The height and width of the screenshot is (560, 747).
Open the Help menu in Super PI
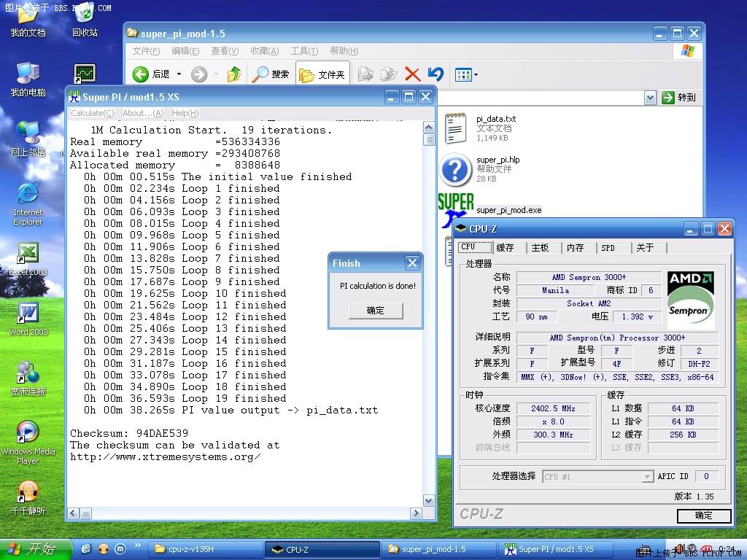185,113
